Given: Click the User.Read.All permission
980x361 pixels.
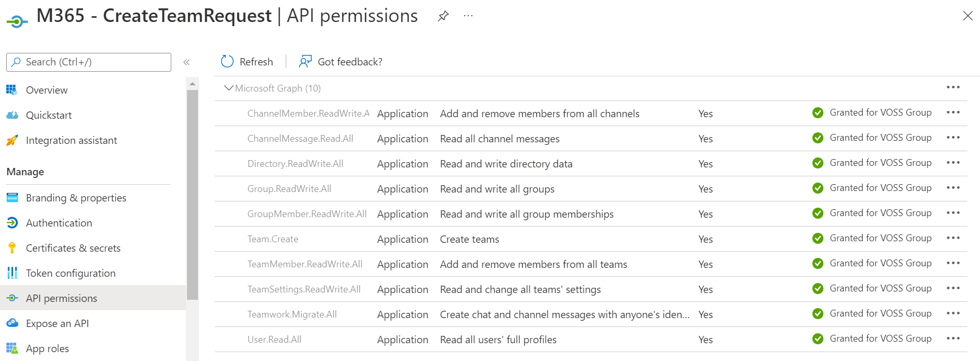Looking at the screenshot, I should click(274, 340).
